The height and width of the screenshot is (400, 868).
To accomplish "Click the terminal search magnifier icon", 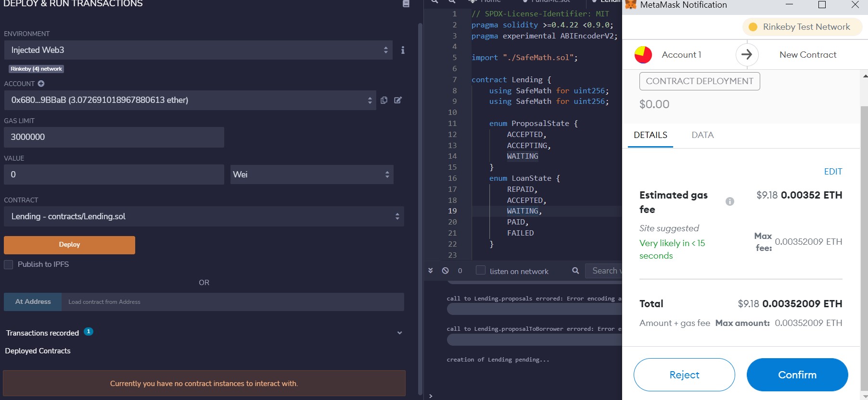I will [x=575, y=271].
